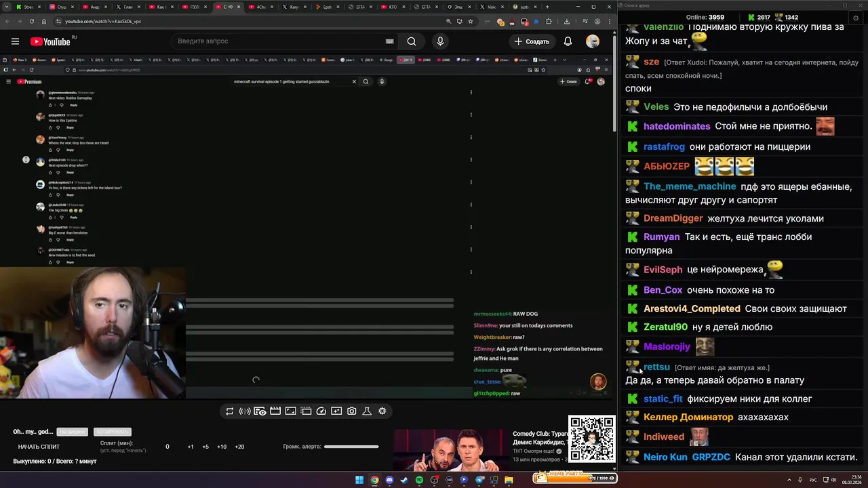The height and width of the screenshot is (488, 868).
Task: Take a screenshot with the camera icon
Action: tap(352, 411)
